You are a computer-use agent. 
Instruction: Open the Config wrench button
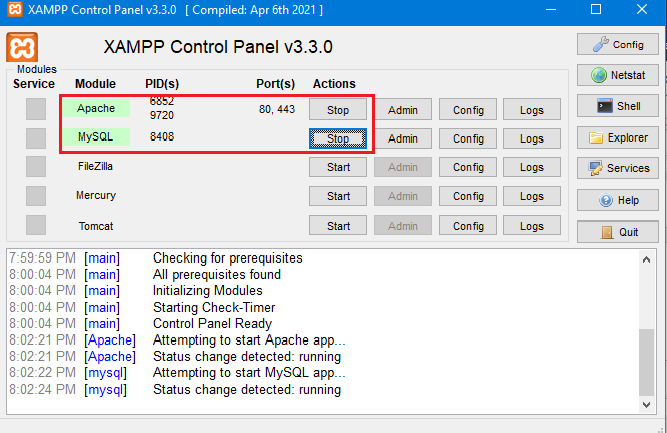coord(617,44)
